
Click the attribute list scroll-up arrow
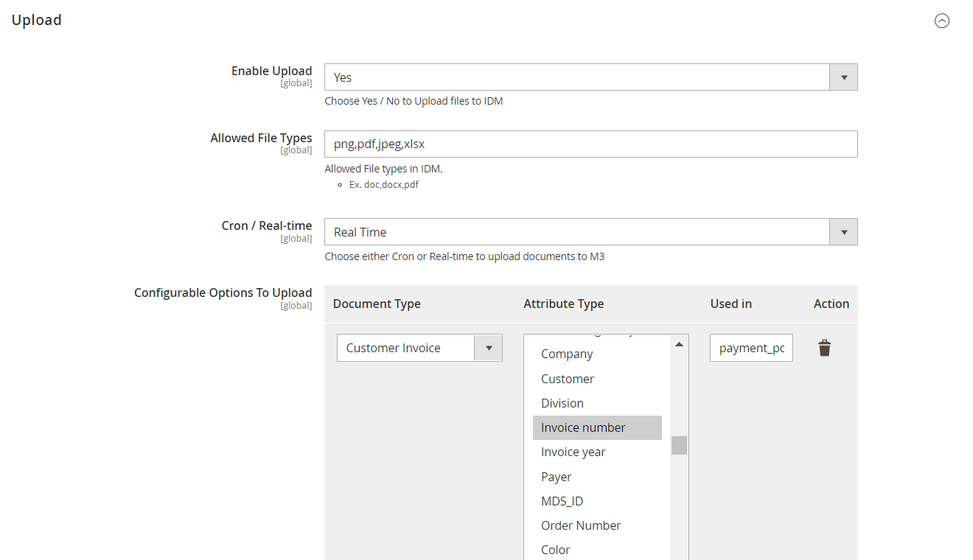pyautogui.click(x=679, y=344)
